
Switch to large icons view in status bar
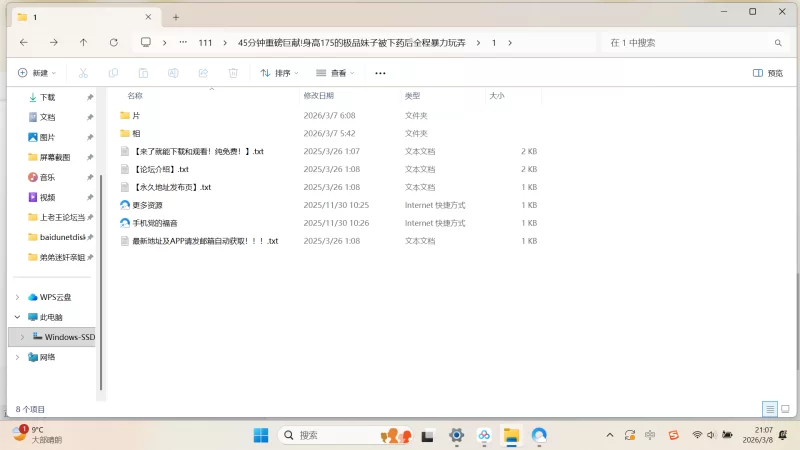(786, 409)
